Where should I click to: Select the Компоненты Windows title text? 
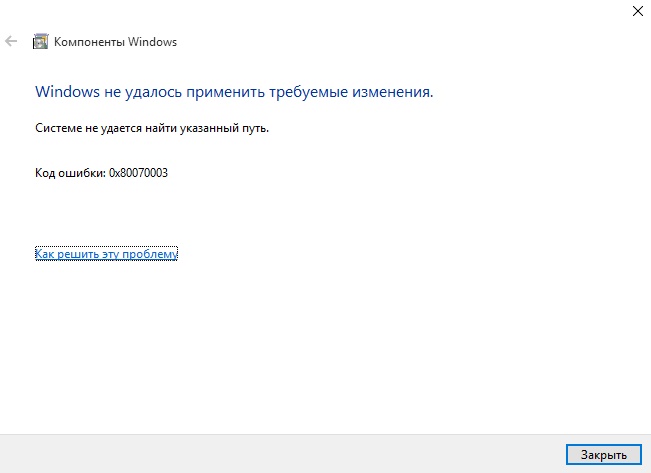[115, 42]
